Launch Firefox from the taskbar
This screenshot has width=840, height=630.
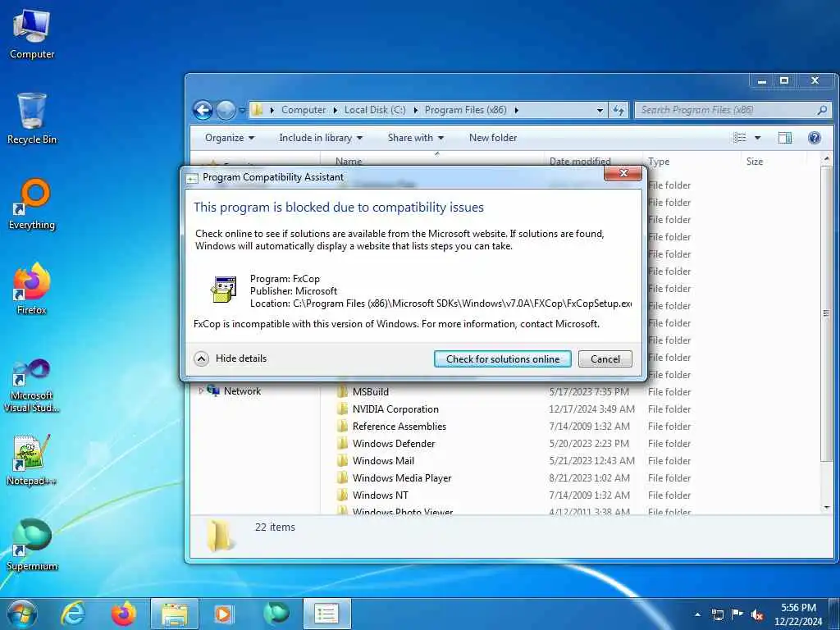[x=124, y=614]
